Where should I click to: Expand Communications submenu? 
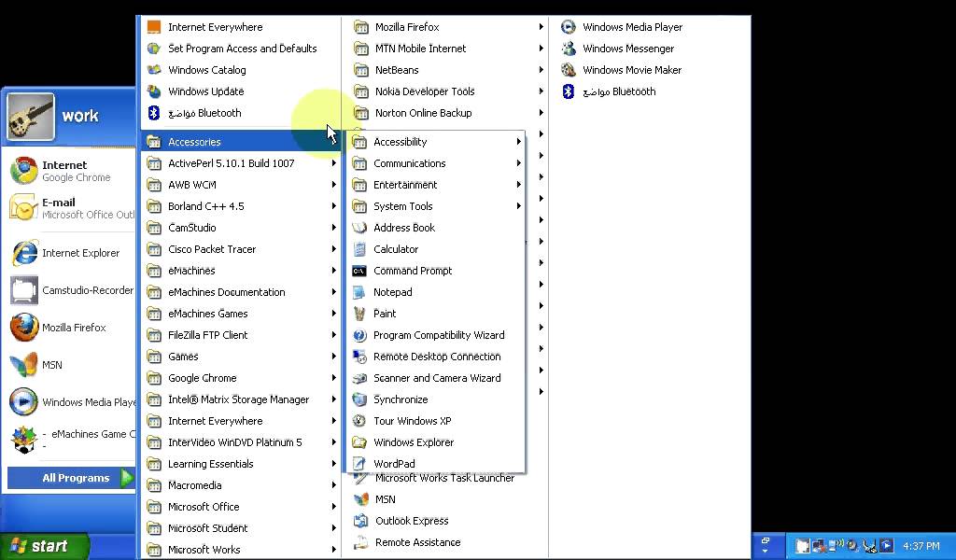pyautogui.click(x=435, y=163)
